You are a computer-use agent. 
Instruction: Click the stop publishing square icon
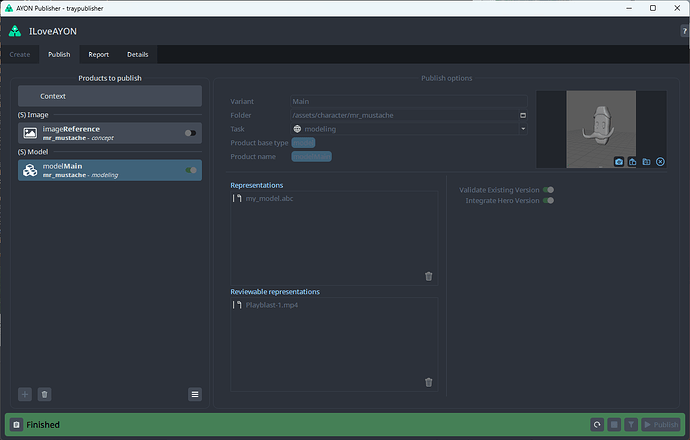pyautogui.click(x=614, y=425)
